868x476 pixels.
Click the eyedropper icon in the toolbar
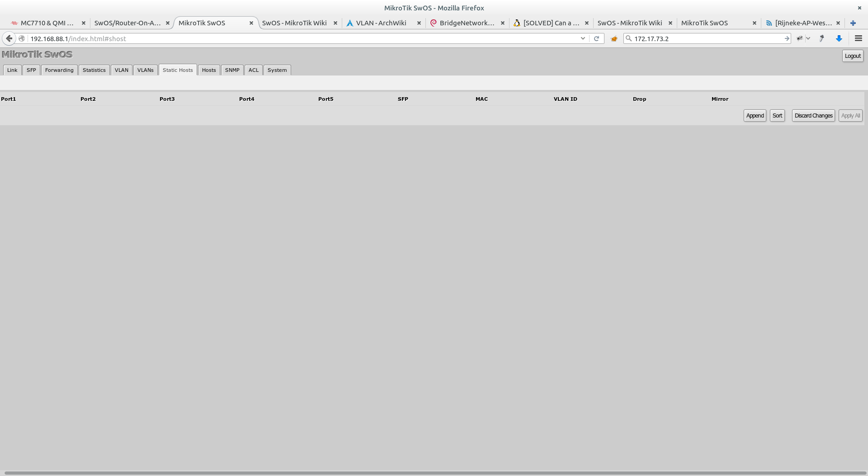click(822, 38)
